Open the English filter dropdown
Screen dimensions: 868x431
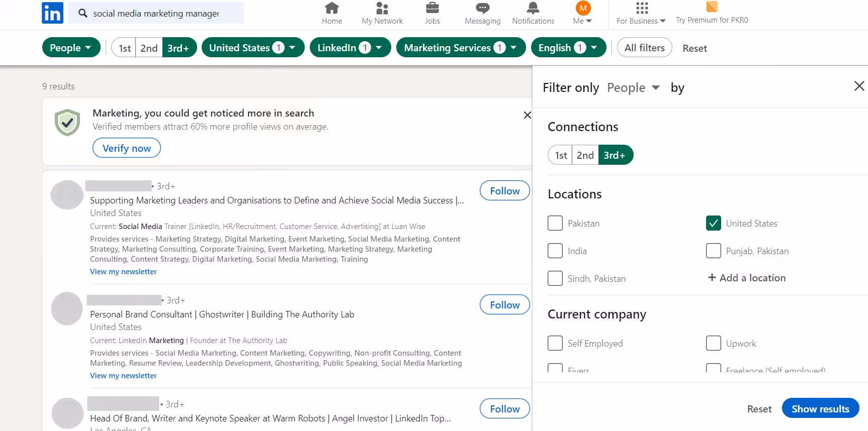coord(568,48)
